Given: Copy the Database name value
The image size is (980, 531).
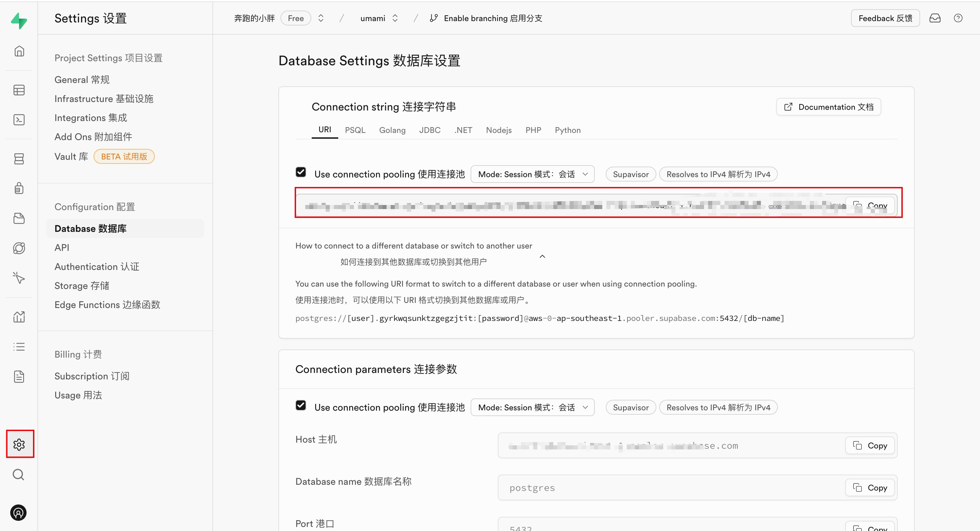Looking at the screenshot, I should 870,487.
